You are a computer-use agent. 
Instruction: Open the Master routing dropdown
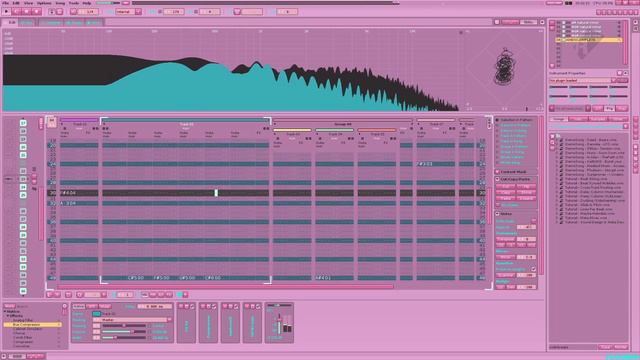point(132,320)
